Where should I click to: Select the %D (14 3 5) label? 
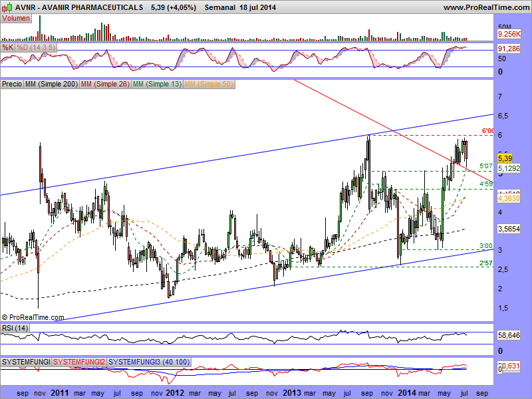[36, 47]
